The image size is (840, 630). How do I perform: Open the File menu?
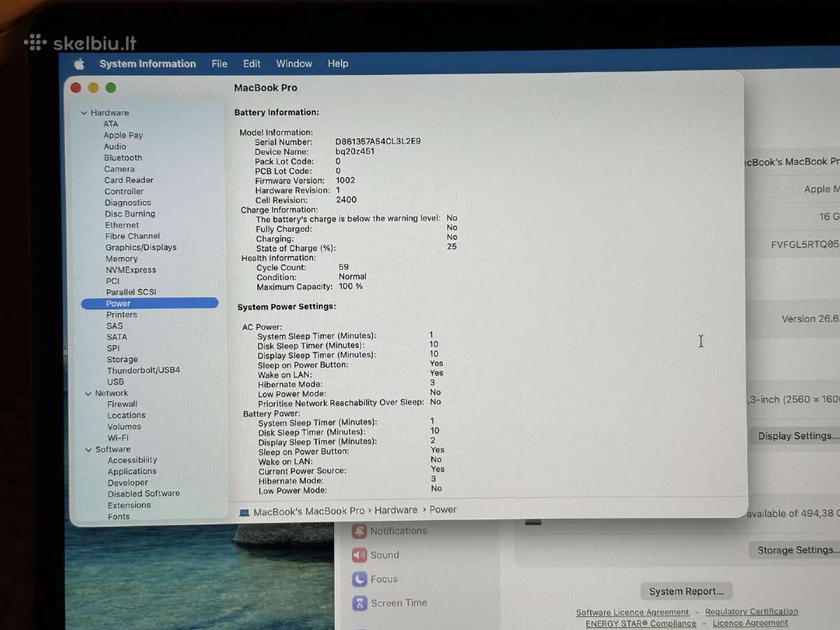[220, 64]
